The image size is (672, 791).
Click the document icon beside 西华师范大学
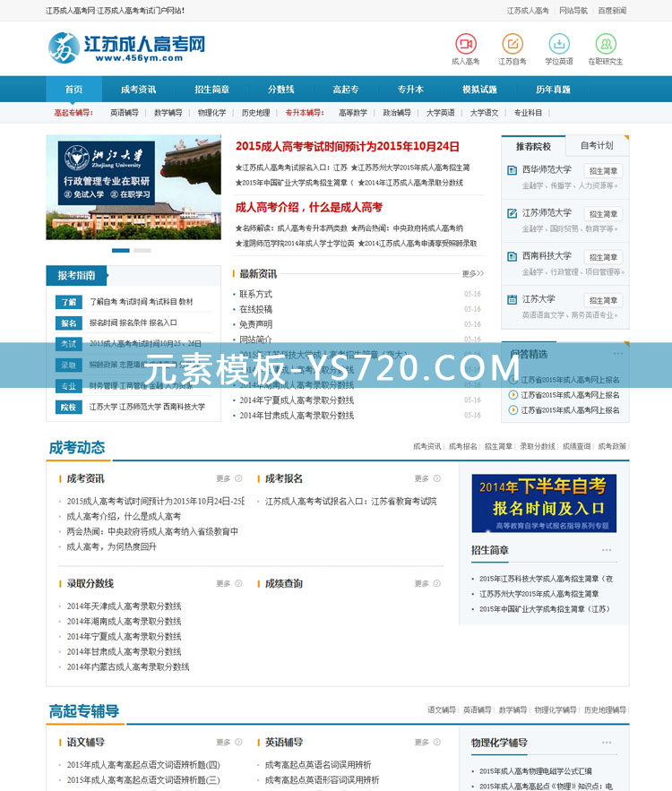513,170
